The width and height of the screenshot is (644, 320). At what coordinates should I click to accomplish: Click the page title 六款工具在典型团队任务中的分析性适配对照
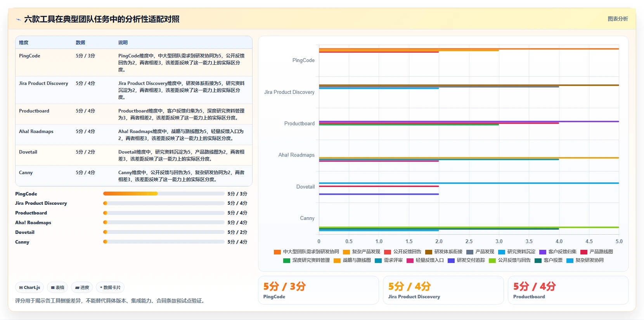coord(102,19)
